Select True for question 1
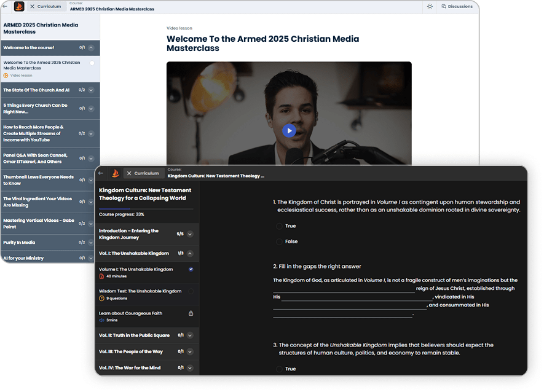 tap(279, 226)
